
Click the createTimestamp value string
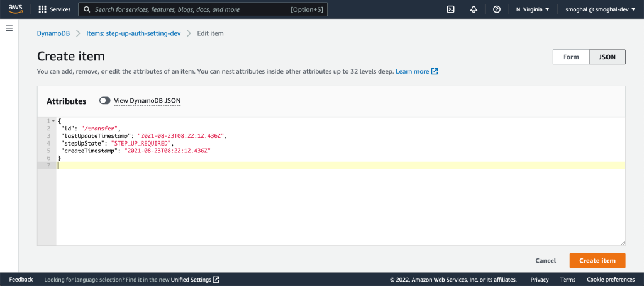167,151
